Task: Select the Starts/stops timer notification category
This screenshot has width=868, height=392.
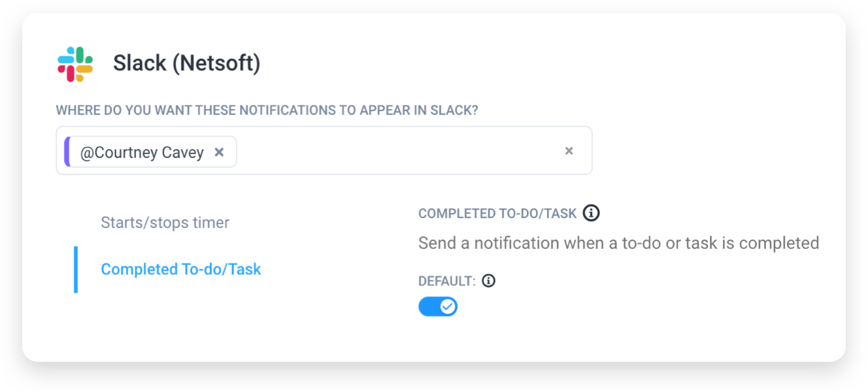Action: coord(165,222)
